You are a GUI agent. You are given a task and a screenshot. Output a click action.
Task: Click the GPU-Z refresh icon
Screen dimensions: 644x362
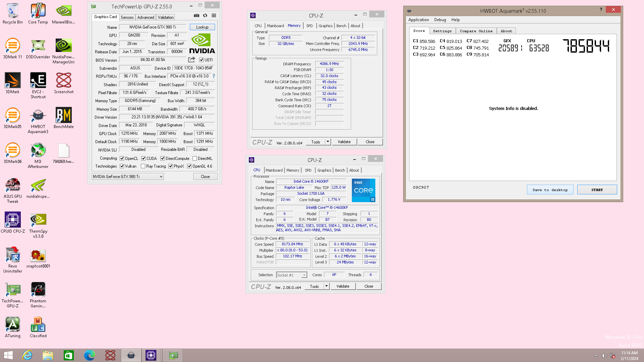click(205, 16)
